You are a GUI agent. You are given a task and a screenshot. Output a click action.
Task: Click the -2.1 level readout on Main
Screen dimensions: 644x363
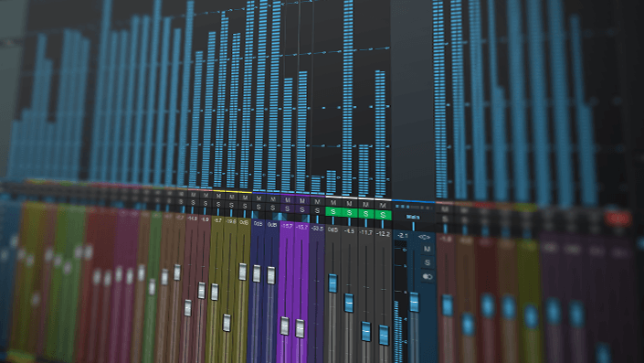402,236
